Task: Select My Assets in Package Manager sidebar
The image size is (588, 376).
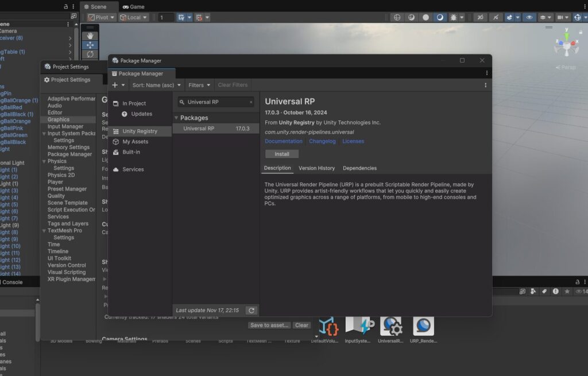Action: click(140, 142)
